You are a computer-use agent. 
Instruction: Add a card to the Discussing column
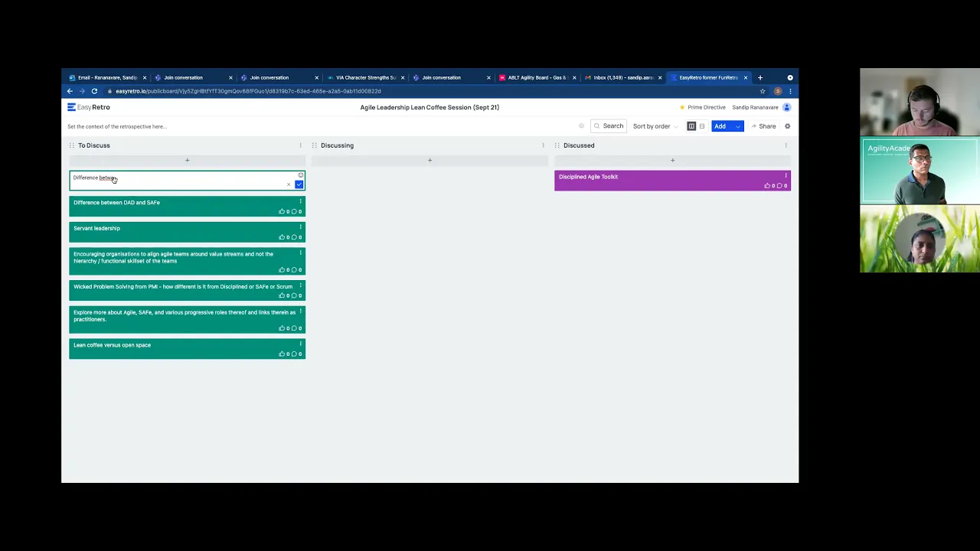tap(430, 160)
